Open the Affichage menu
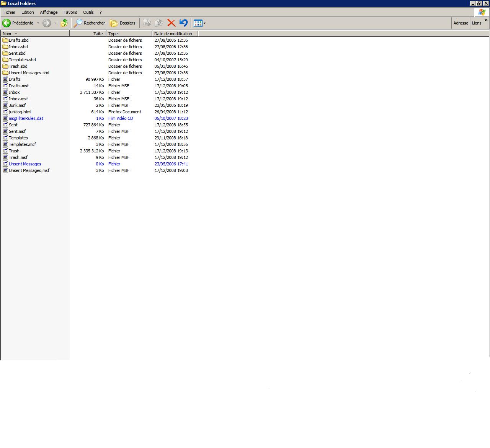 [x=49, y=12]
